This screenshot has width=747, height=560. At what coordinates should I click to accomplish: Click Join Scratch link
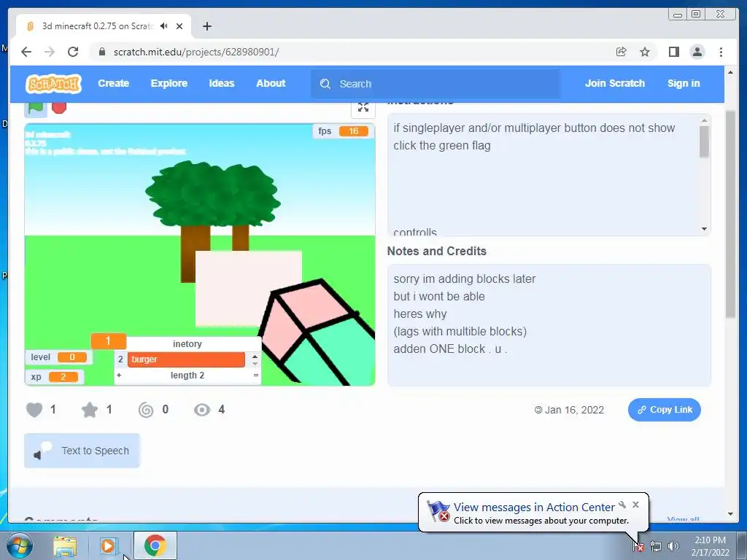[614, 83]
